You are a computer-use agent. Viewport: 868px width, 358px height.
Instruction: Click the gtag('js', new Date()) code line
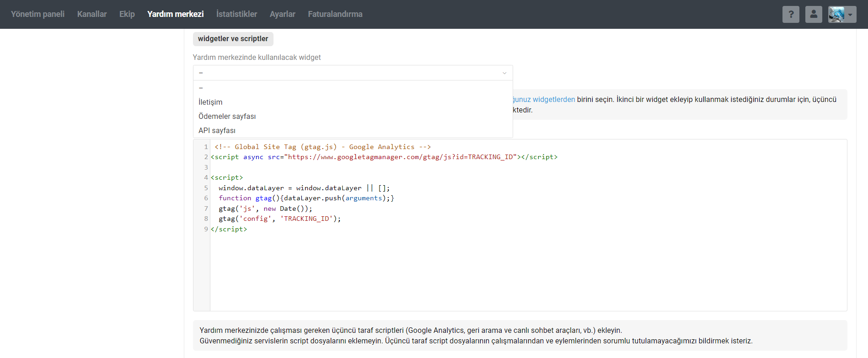265,208
